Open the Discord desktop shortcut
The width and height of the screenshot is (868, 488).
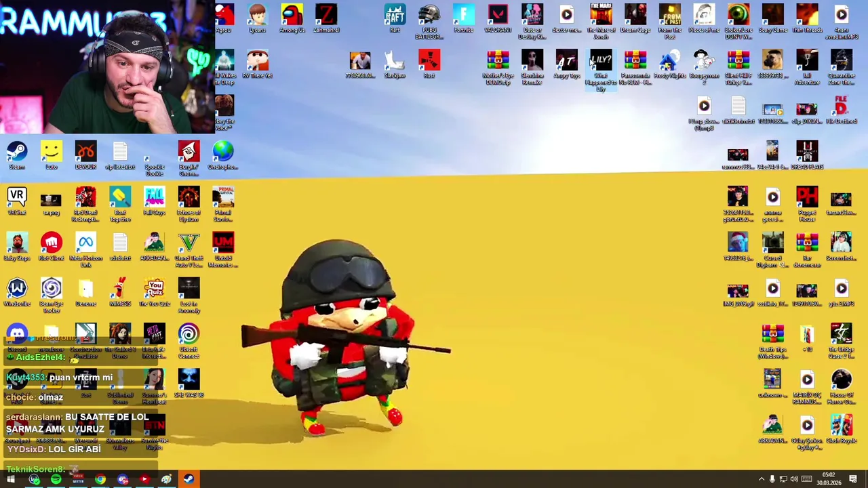[17, 338]
